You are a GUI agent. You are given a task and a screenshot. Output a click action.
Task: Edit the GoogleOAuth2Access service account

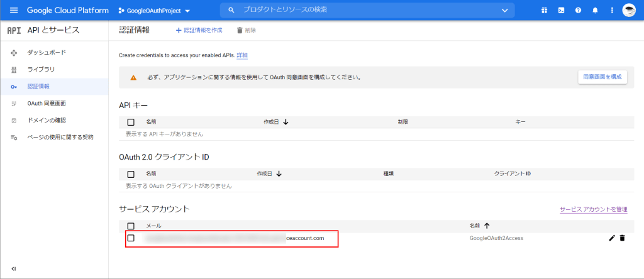[612, 238]
